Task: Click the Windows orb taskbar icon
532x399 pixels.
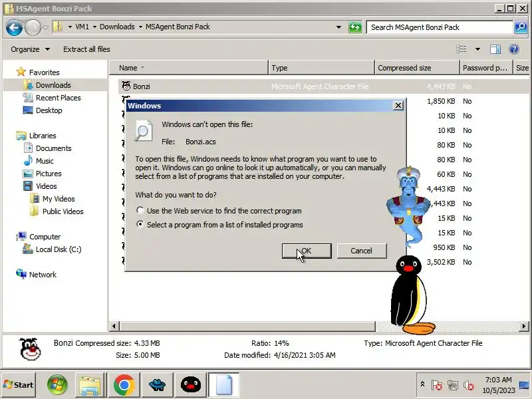Action: (x=57, y=385)
